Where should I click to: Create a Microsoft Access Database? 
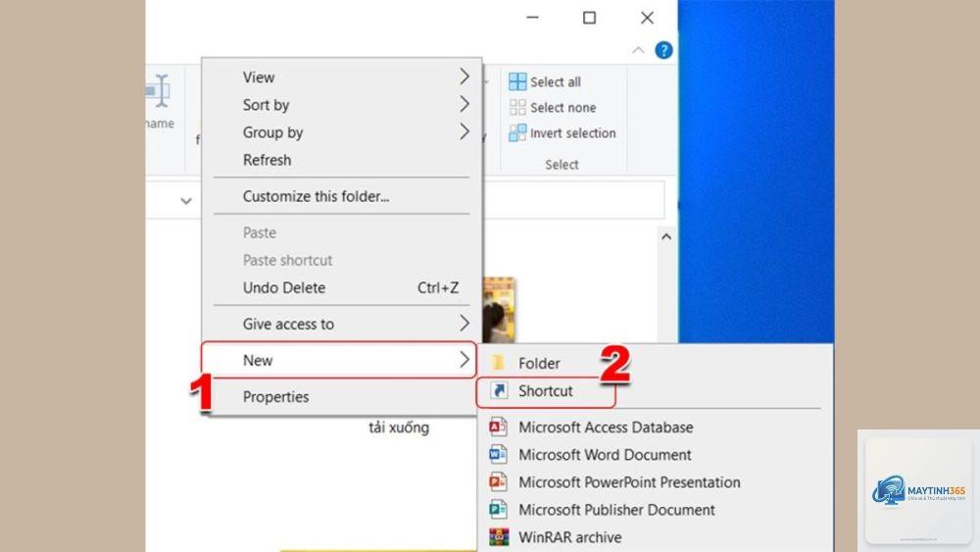pyautogui.click(x=655, y=427)
